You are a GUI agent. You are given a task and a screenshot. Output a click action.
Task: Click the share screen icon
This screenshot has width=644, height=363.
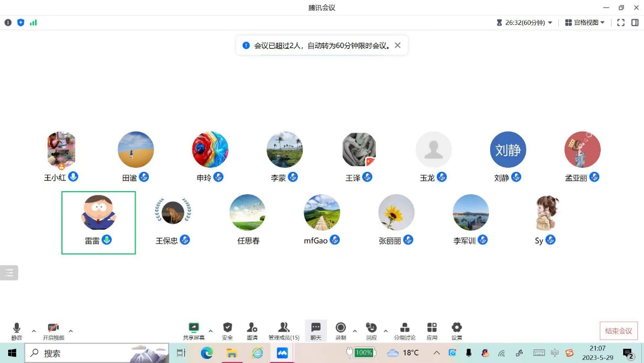coord(194,328)
